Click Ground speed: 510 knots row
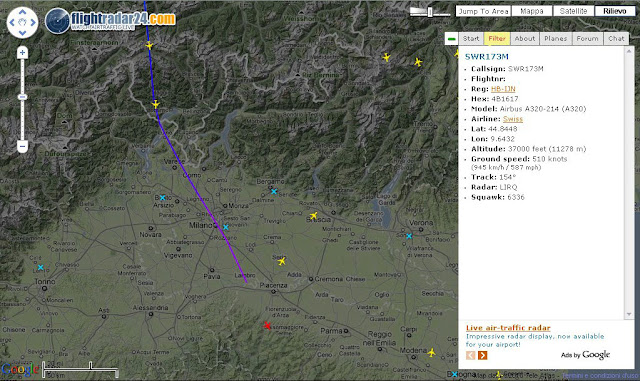640x381 pixels. [x=519, y=159]
